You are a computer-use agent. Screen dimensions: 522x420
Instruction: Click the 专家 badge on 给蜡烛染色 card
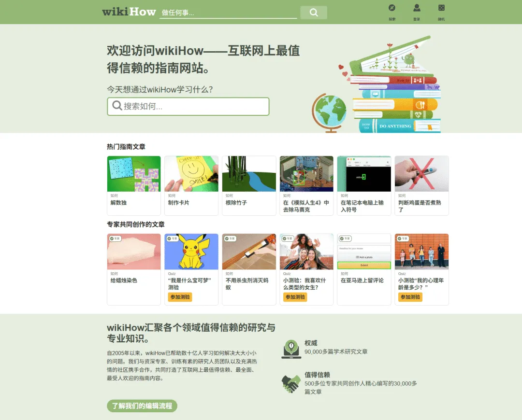(x=115, y=238)
